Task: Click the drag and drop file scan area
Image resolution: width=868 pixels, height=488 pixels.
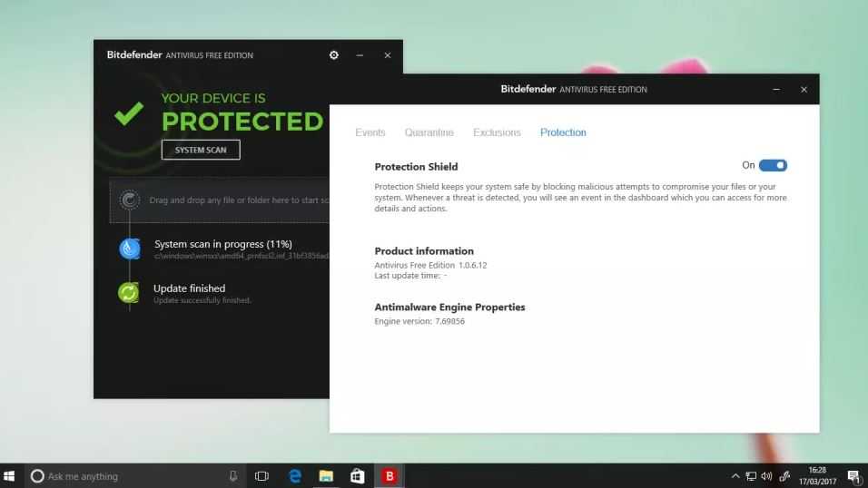Action: pos(220,200)
